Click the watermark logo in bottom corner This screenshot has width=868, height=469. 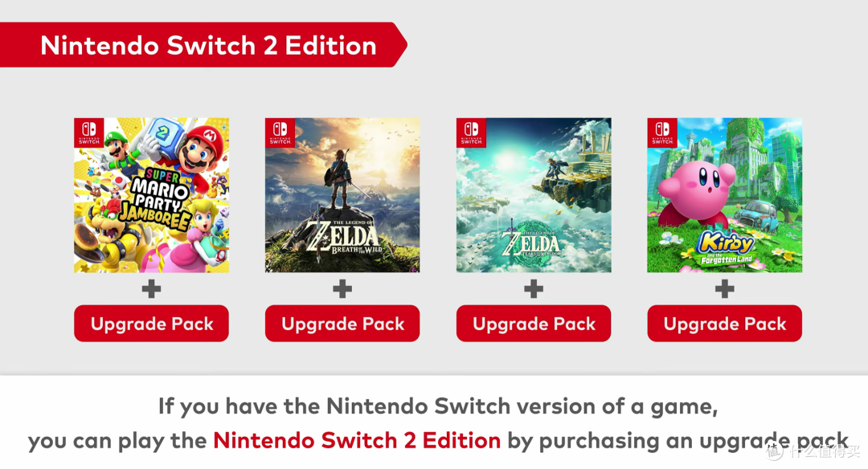coord(812,451)
